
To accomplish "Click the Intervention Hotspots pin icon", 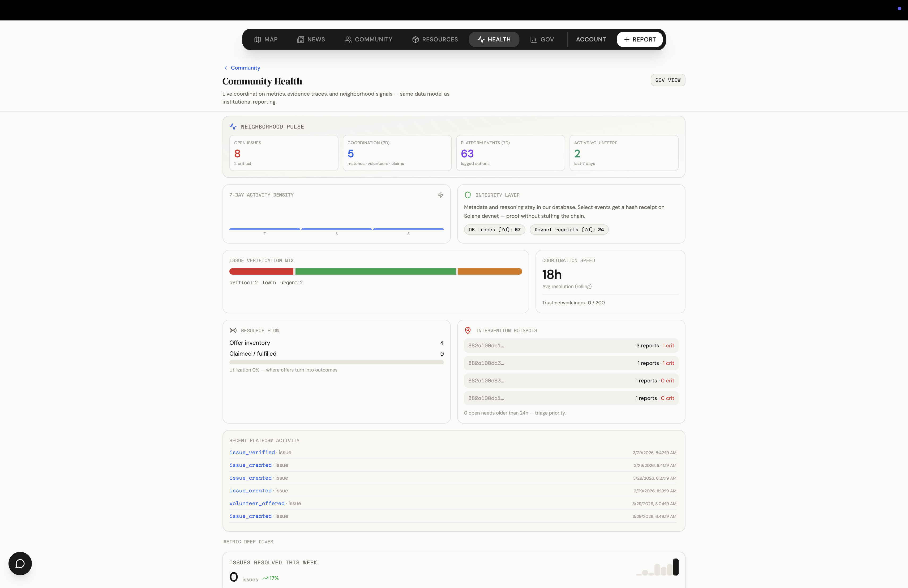I will click(467, 330).
